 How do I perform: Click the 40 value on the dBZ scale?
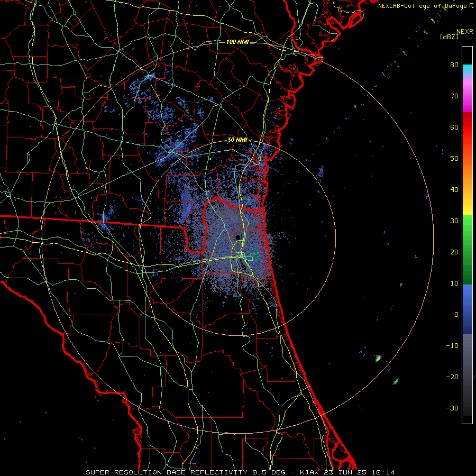tap(454, 190)
